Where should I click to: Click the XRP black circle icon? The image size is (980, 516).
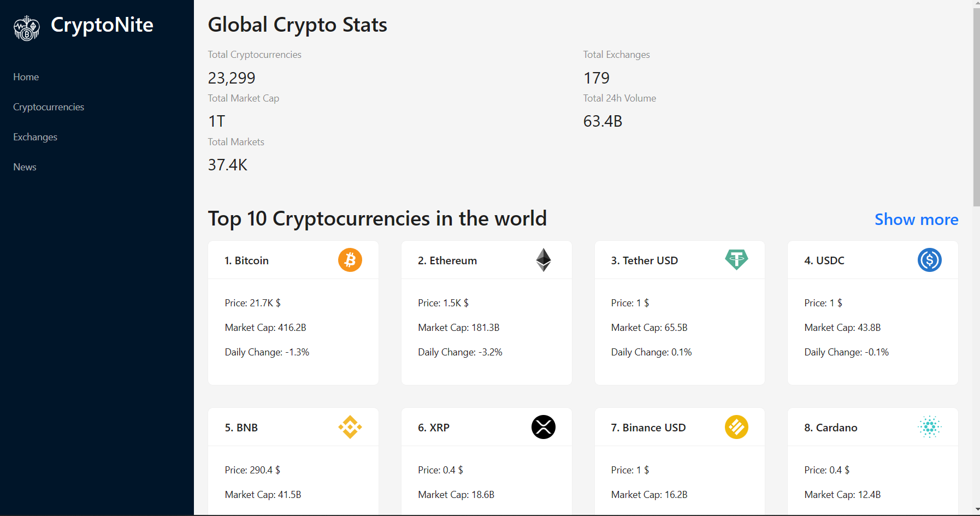(x=544, y=427)
